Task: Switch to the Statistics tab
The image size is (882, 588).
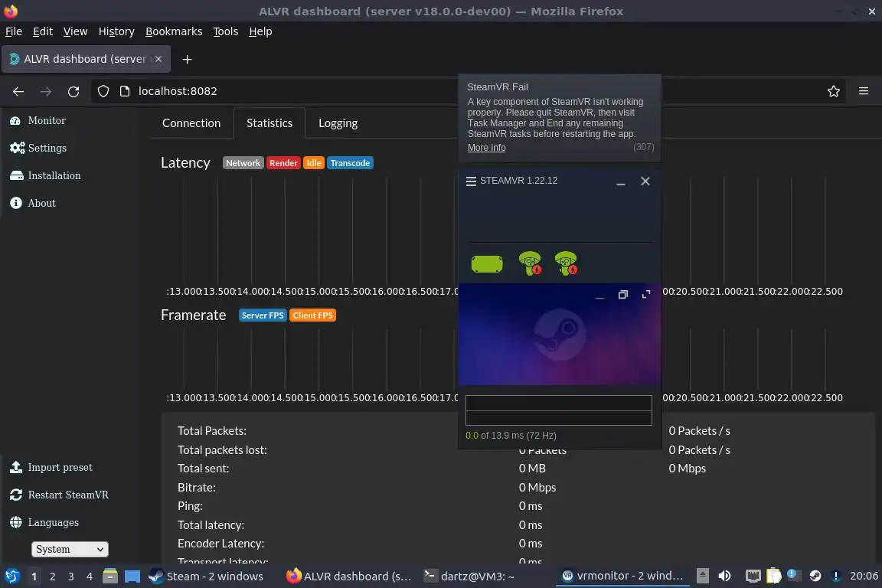Action: pos(269,123)
